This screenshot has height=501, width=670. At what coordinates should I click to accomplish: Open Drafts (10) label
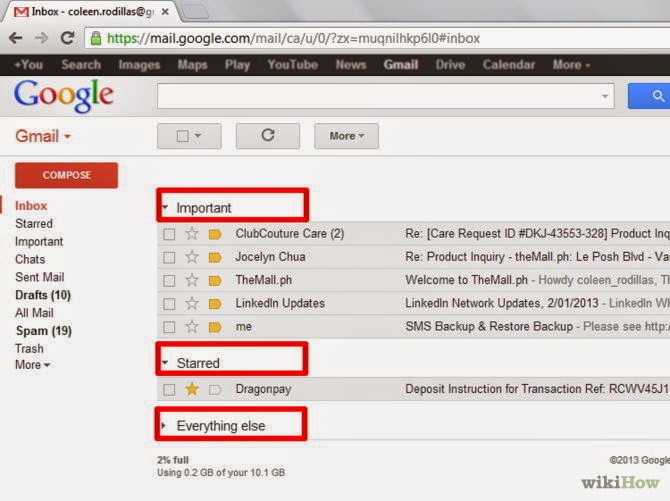(x=43, y=295)
